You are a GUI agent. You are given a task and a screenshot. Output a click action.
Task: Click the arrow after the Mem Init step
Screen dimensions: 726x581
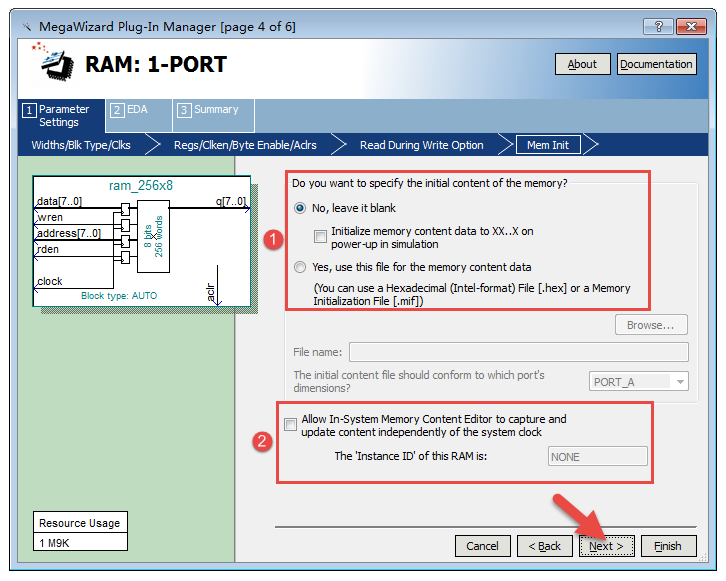(x=591, y=145)
